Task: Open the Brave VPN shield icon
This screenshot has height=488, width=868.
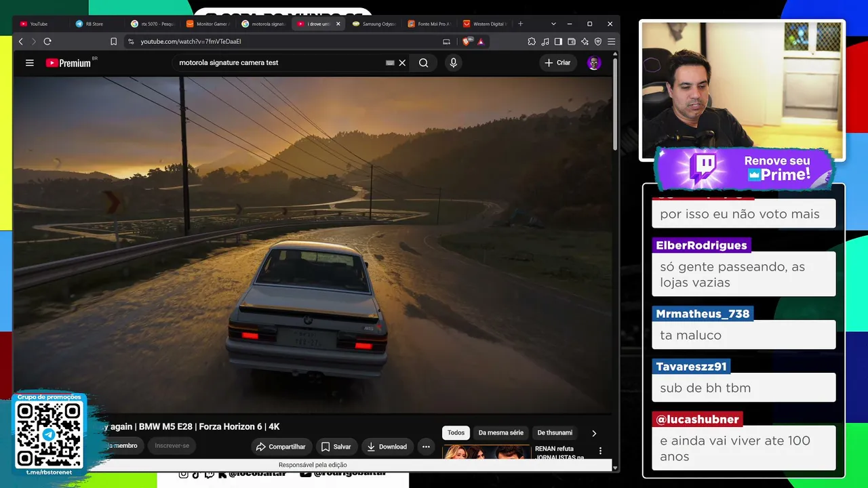Action: (597, 41)
